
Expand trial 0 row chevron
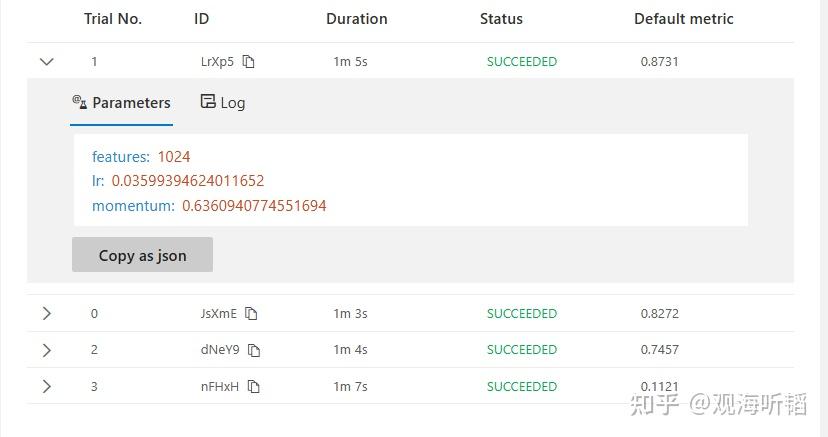46,314
